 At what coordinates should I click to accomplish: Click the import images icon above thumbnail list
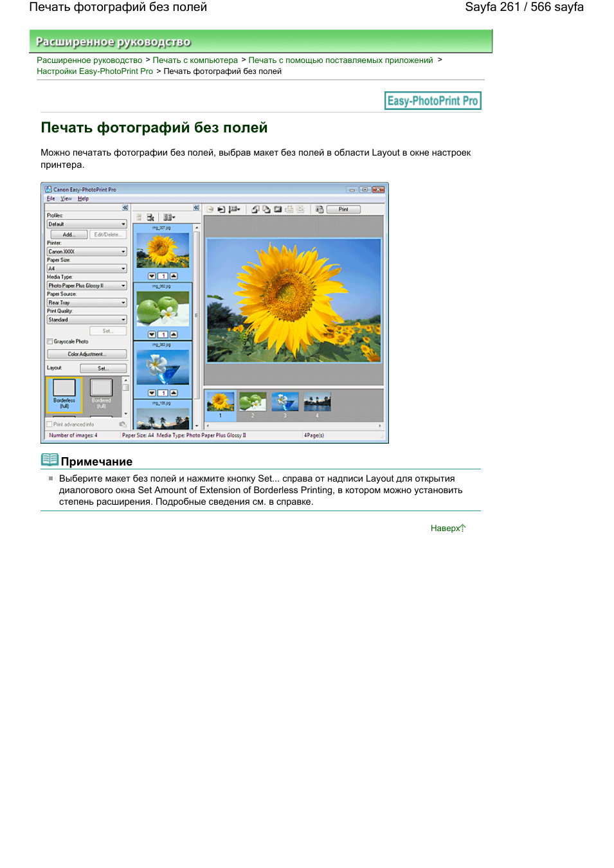150,217
